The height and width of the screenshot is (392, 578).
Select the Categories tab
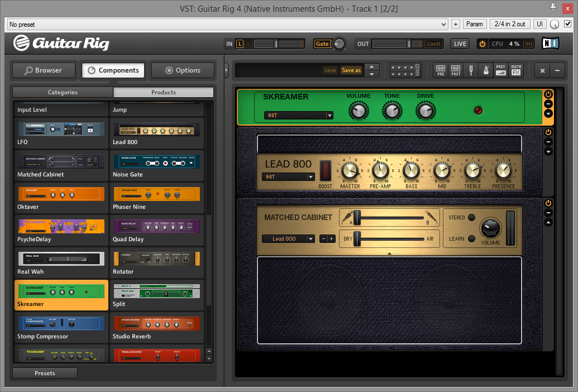[x=63, y=92]
